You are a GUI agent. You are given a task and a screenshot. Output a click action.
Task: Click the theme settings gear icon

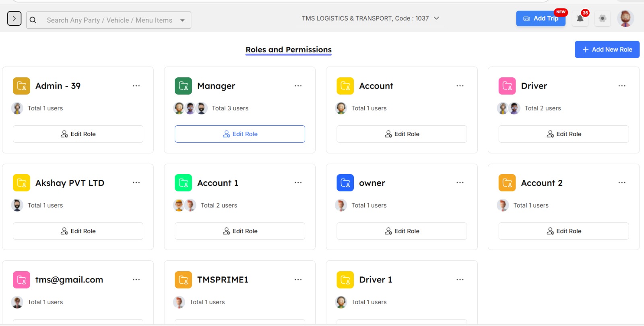click(603, 19)
